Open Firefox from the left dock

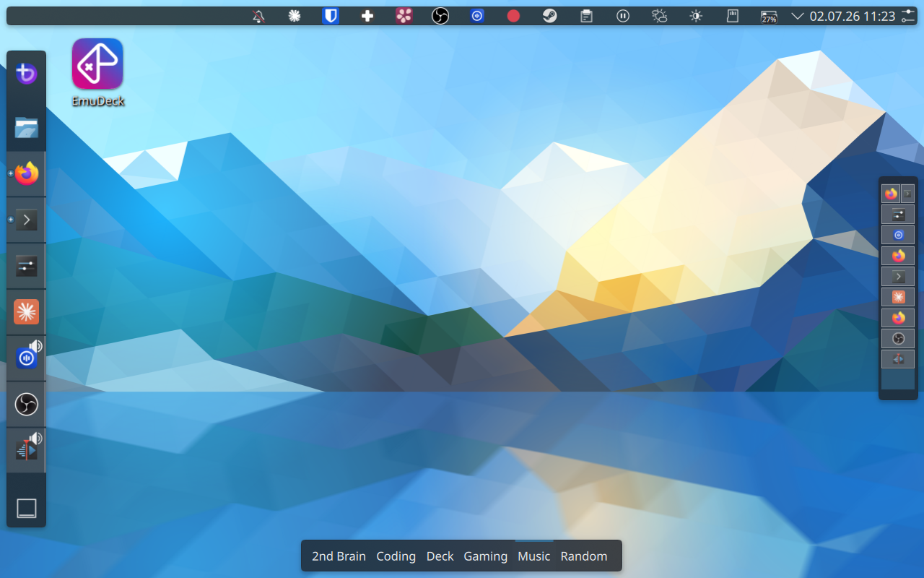point(27,173)
